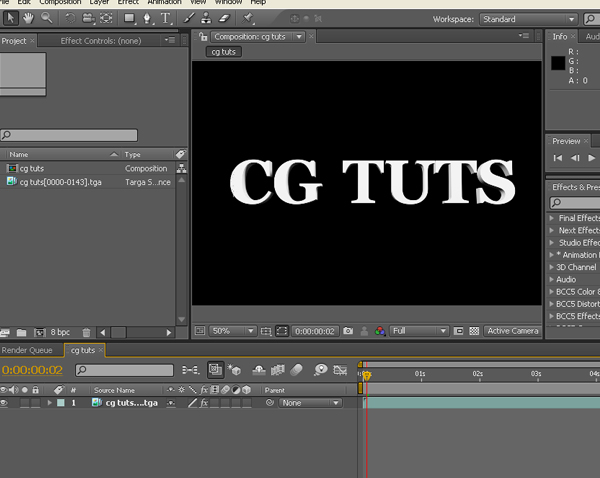
Task: Click the show channel RGB icon
Action: pyautogui.click(x=379, y=331)
